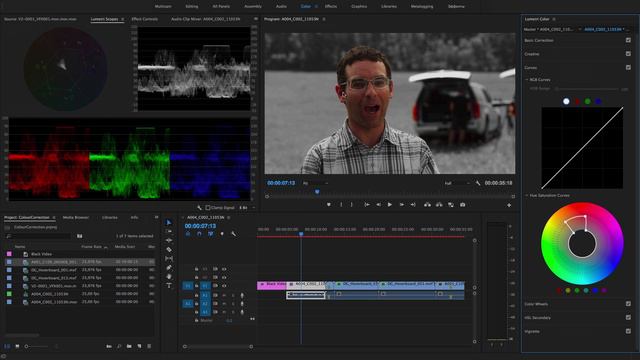Select the Pen tool in the timeline toolbar
The height and width of the screenshot is (360, 640).
point(169,267)
